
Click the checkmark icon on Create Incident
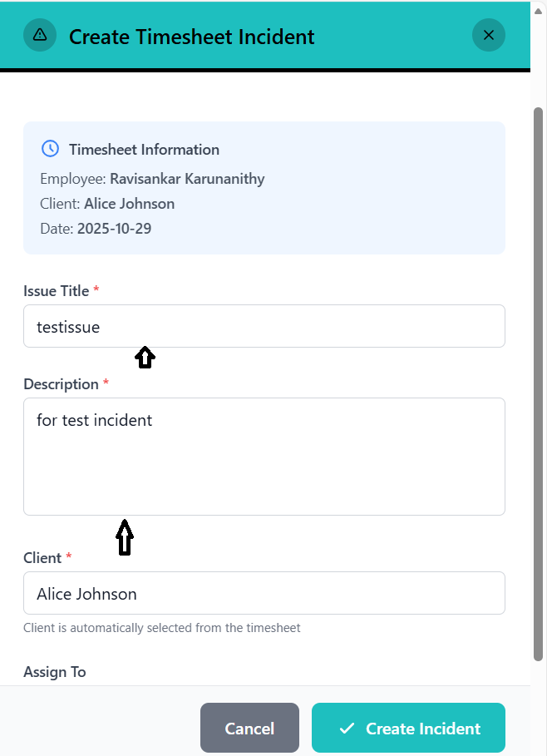tap(347, 729)
